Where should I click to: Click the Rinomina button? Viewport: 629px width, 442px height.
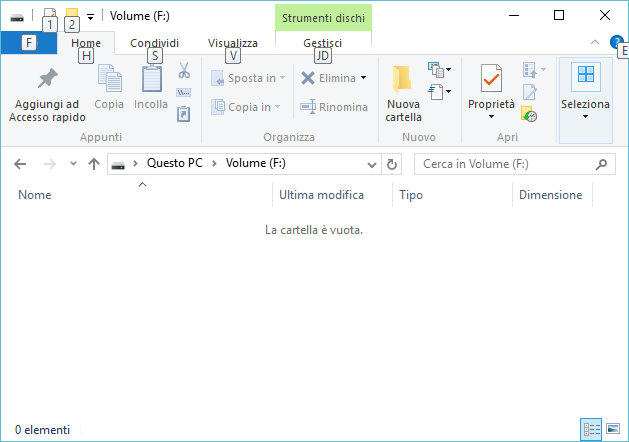point(334,107)
